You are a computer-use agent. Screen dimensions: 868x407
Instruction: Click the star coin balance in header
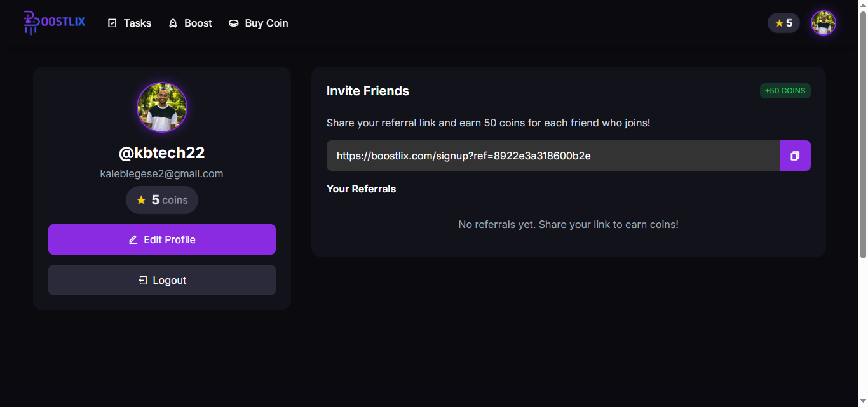783,23
